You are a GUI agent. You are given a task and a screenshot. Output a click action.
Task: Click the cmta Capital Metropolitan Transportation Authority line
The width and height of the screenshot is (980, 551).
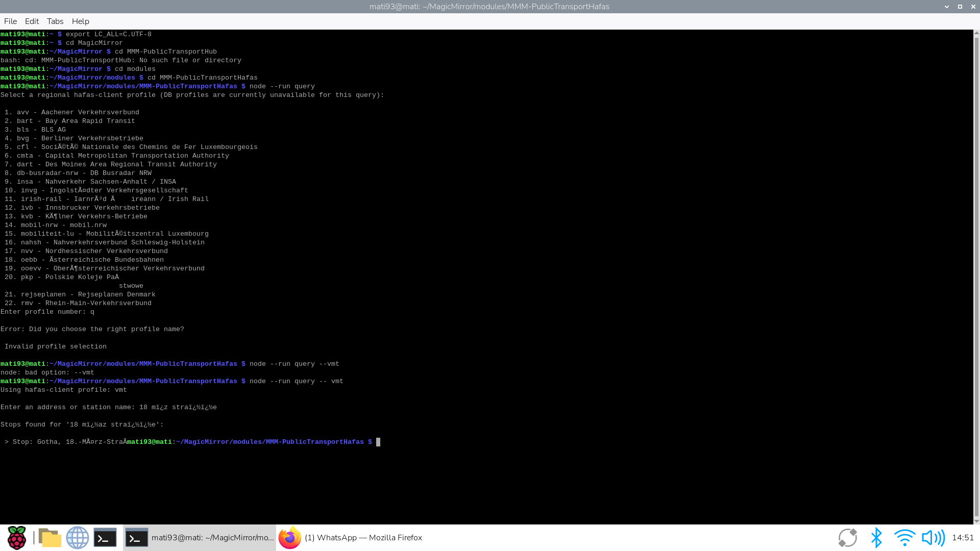(117, 156)
